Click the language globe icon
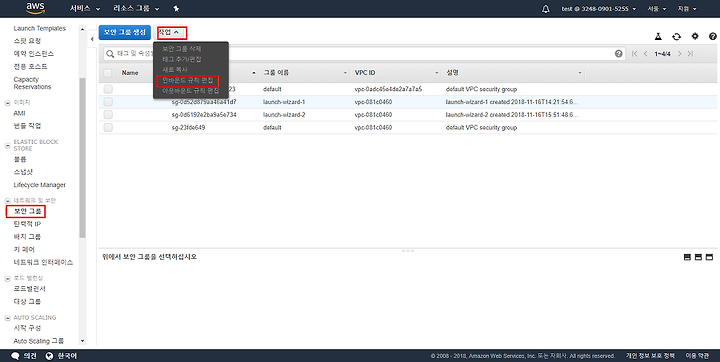The width and height of the screenshot is (720, 362). 50,356
